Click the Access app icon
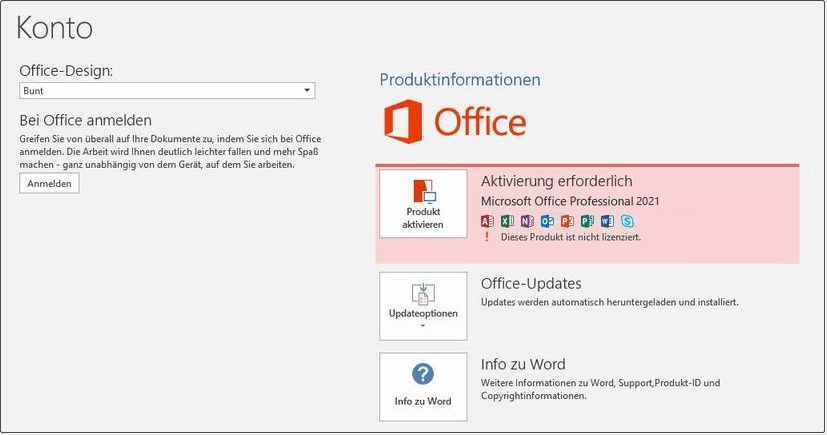Viewport: 827px width, 435px height. point(487,221)
